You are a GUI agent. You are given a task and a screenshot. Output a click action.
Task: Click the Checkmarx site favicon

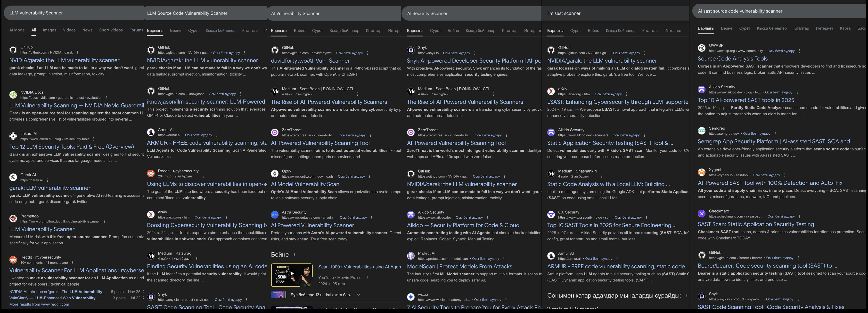[x=702, y=214]
